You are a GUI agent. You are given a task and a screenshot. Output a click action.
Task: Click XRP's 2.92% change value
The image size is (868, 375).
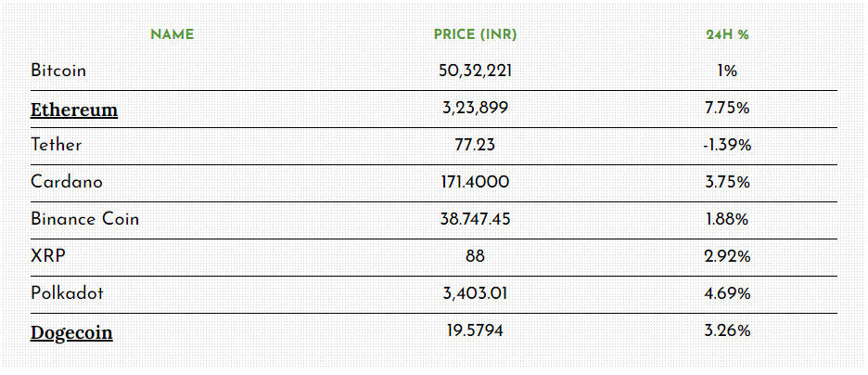tap(727, 256)
